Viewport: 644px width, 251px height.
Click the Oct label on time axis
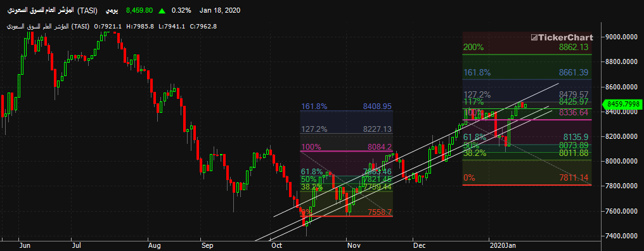tap(277, 246)
